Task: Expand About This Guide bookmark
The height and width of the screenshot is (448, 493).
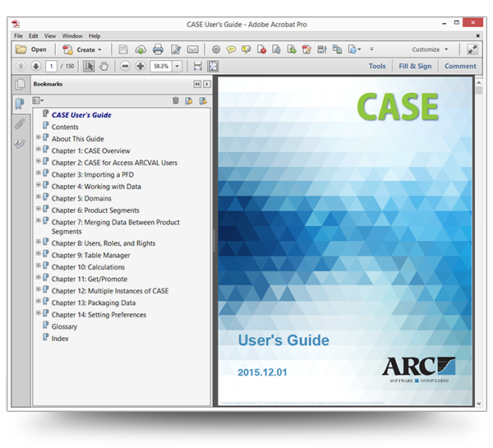Action: point(38,137)
